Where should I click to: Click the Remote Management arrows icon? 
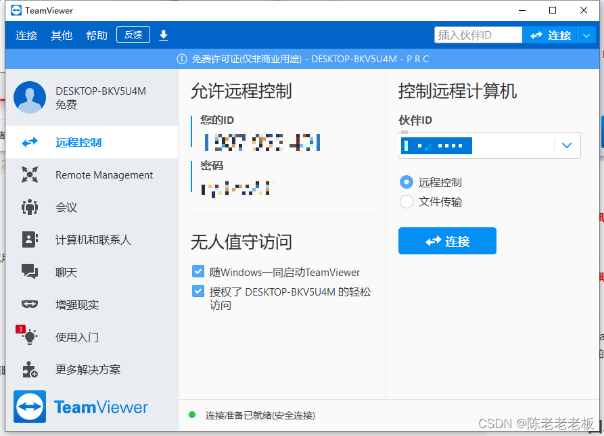coord(30,174)
